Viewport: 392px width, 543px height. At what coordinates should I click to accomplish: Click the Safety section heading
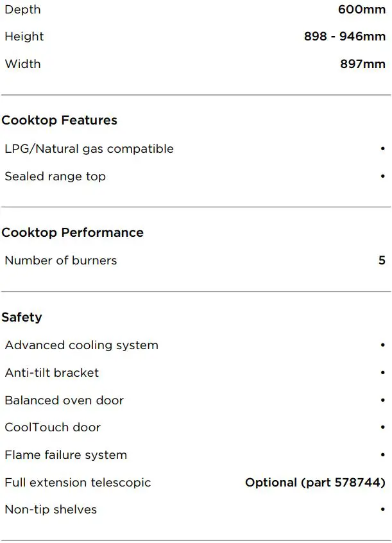[22, 317]
